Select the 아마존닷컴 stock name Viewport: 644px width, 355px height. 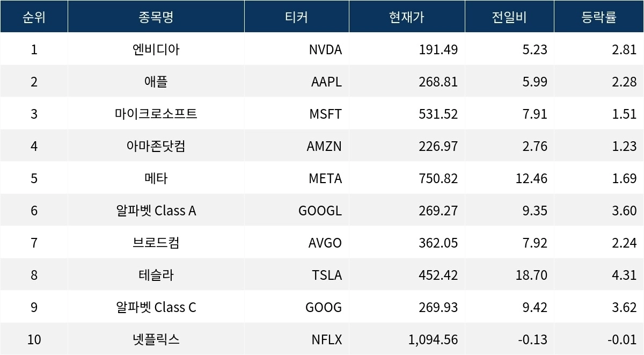tap(156, 146)
